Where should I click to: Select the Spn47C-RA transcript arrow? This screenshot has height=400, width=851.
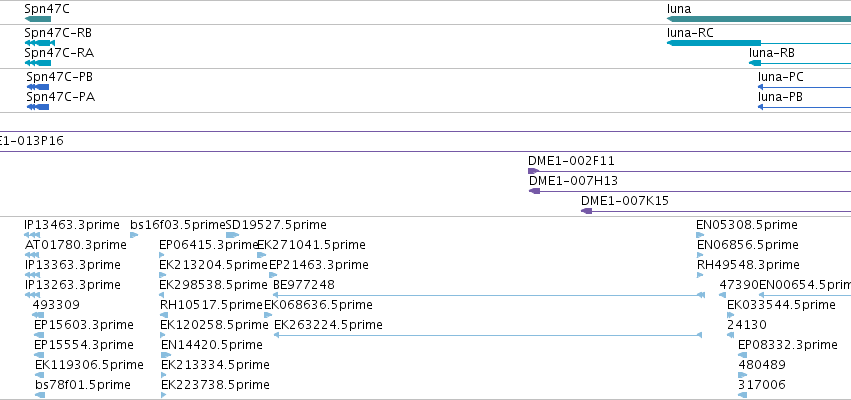pyautogui.click(x=37, y=63)
